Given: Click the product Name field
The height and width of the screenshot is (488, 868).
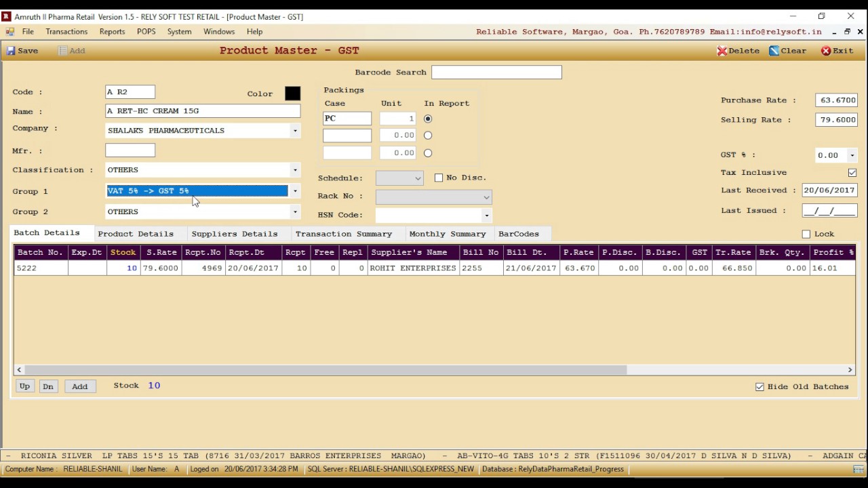Looking at the screenshot, I should (203, 110).
